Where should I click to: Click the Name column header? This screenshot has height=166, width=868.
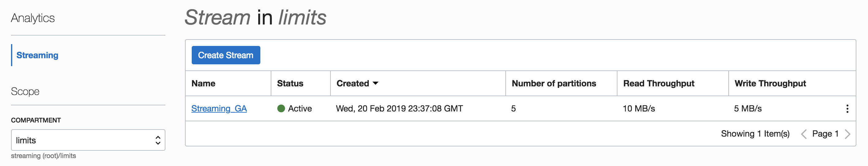point(203,84)
